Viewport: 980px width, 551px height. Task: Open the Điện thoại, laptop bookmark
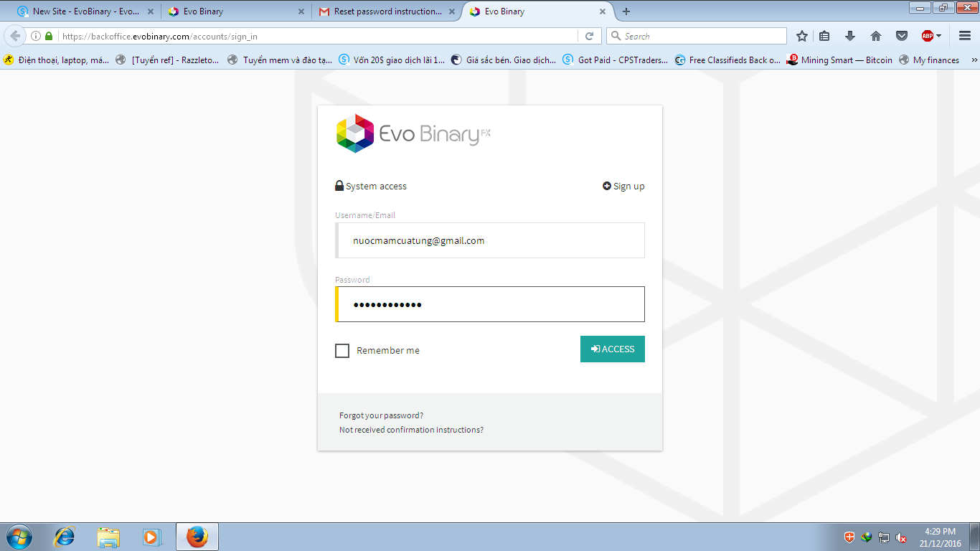pyautogui.click(x=57, y=60)
